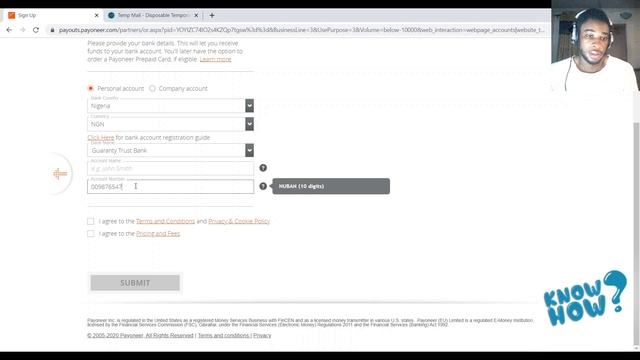Open the Currency dropdown showing NGN
640x360 pixels.
(170, 124)
